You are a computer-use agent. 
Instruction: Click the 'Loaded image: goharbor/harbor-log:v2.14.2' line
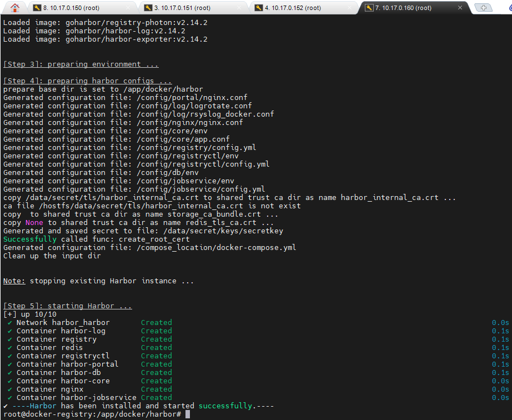(94, 31)
